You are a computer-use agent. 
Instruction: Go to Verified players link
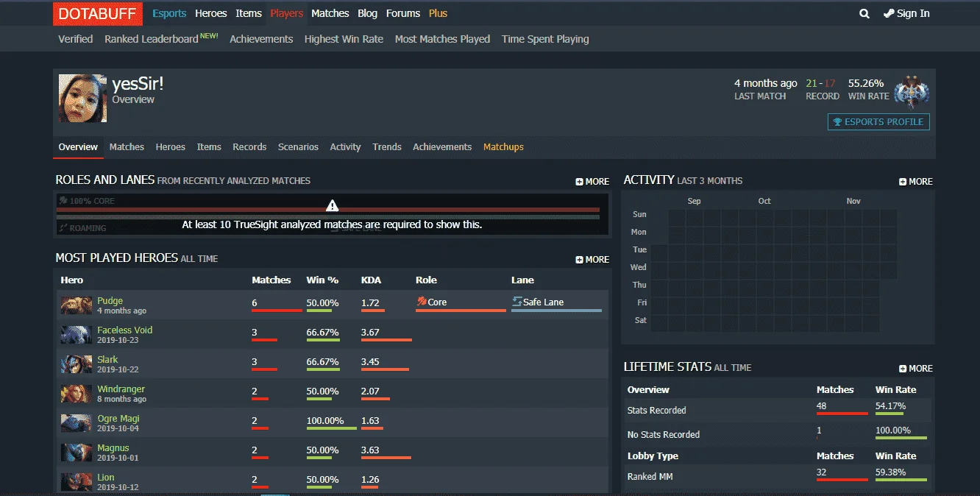click(x=76, y=39)
